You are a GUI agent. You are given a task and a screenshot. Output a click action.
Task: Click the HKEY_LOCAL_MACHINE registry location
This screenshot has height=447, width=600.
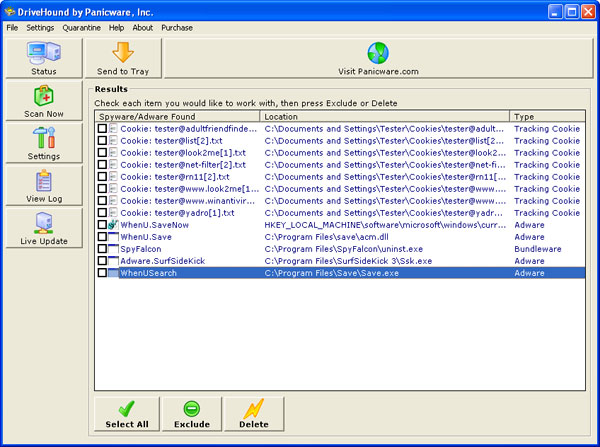pyautogui.click(x=385, y=225)
